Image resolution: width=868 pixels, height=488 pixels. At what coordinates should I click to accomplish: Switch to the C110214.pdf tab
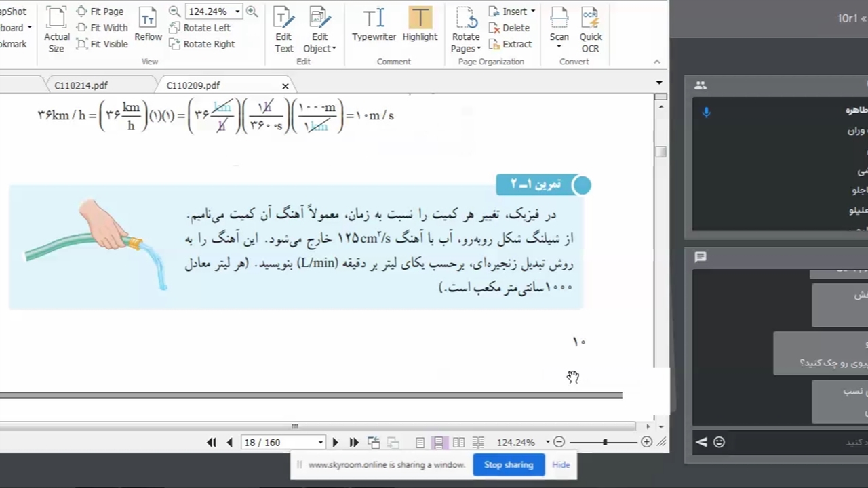[x=81, y=85]
